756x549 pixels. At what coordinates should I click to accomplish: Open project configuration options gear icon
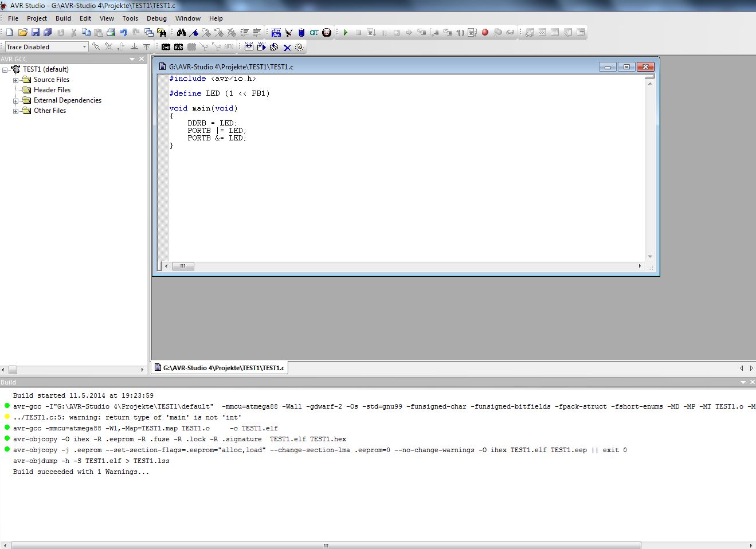[299, 47]
